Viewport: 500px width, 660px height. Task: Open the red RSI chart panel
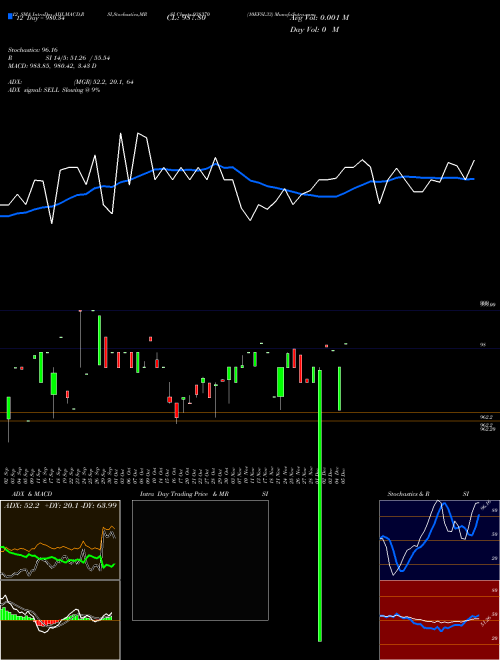pyautogui.click(x=439, y=620)
